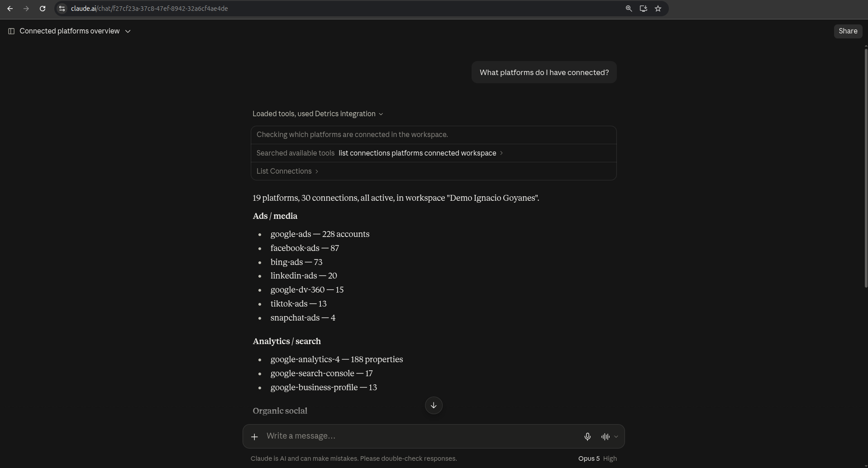
Task: Click the "snapchat-ads — 4" list item
Action: 303,318
